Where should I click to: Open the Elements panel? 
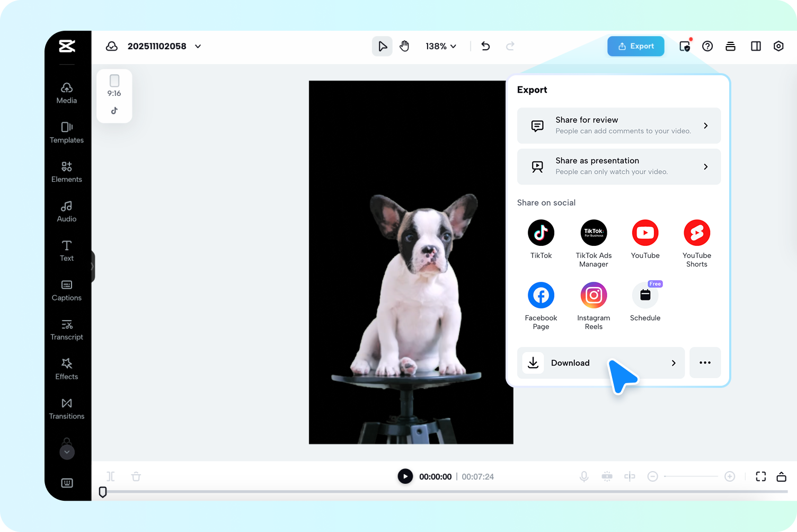[66, 172]
